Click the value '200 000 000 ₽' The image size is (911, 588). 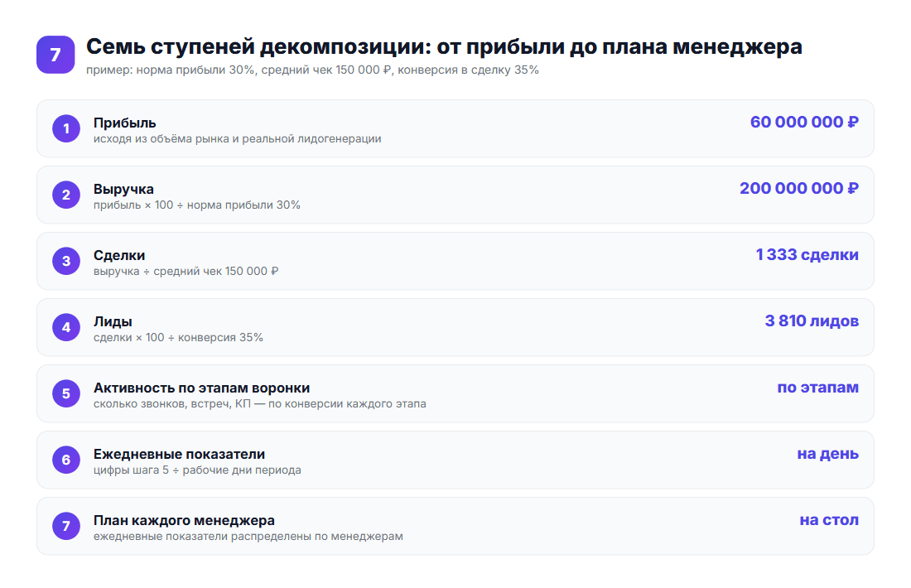[799, 188]
